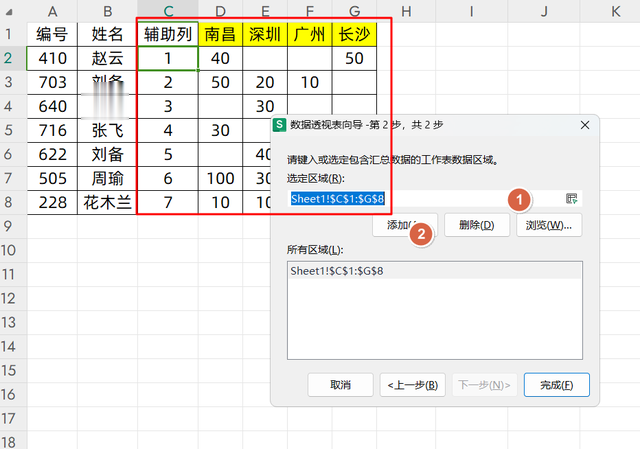Image resolution: width=640 pixels, height=449 pixels.
Task: Click the 50 cell in row 703
Action: 220,82
